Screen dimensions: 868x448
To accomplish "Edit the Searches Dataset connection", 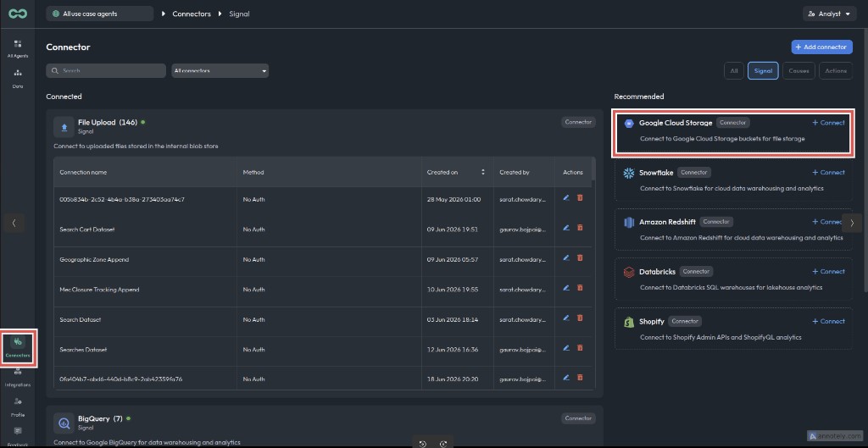I will pyautogui.click(x=565, y=348).
